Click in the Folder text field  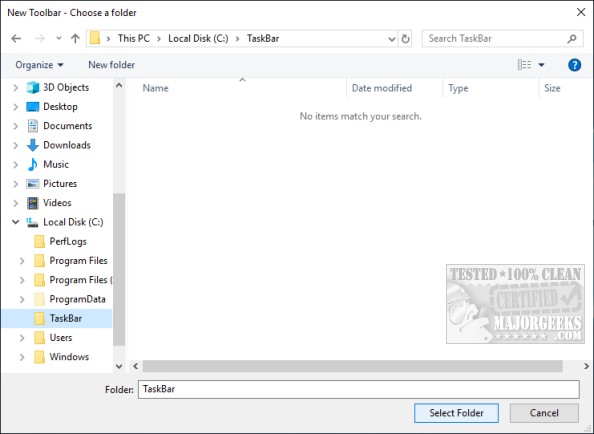click(358, 389)
